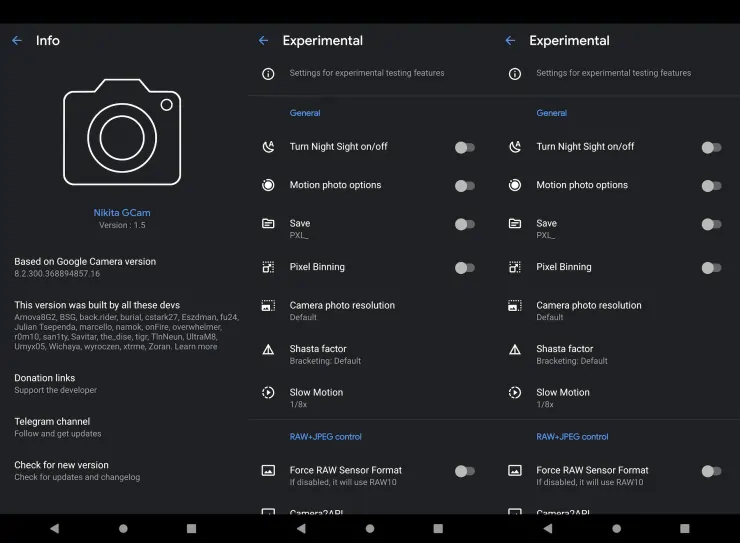
Task: Tap Android recents button under Info screen
Action: 191,528
